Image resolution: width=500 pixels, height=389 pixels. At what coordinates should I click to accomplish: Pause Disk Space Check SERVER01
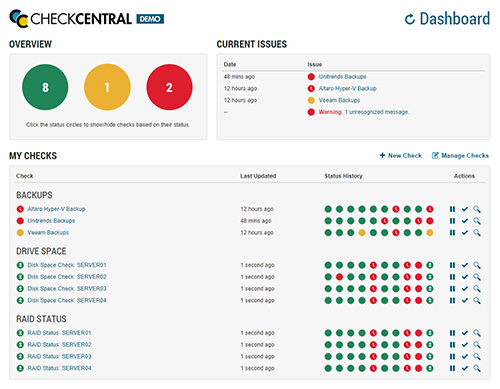click(452, 265)
